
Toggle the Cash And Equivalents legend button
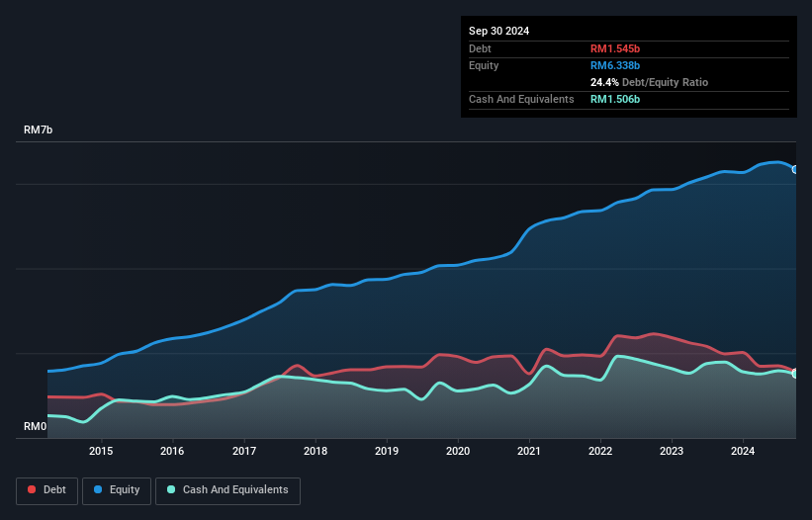pyautogui.click(x=227, y=490)
